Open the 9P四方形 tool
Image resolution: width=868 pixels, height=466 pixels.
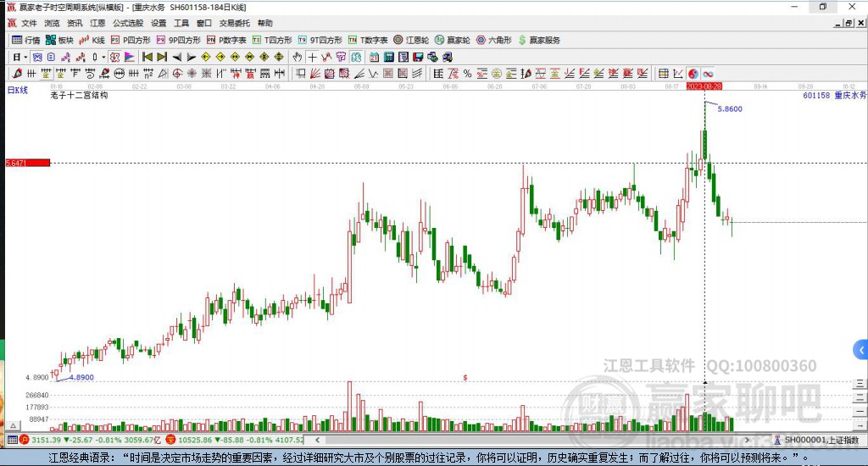coord(179,40)
